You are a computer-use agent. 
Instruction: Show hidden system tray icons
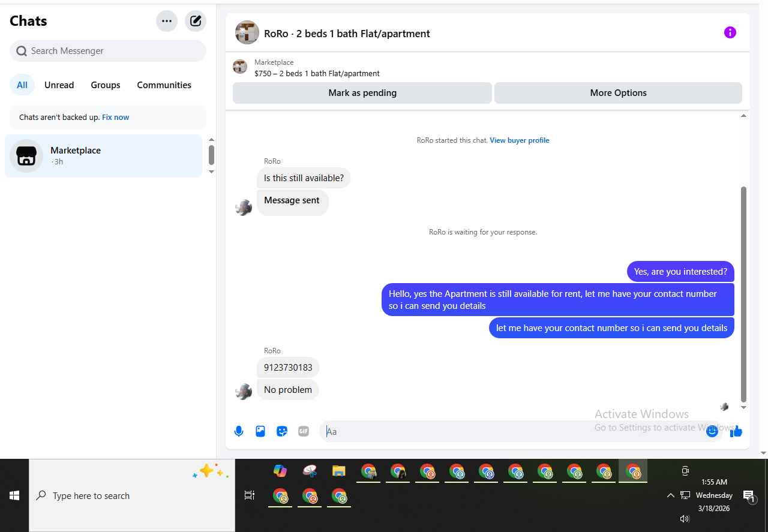point(671,495)
